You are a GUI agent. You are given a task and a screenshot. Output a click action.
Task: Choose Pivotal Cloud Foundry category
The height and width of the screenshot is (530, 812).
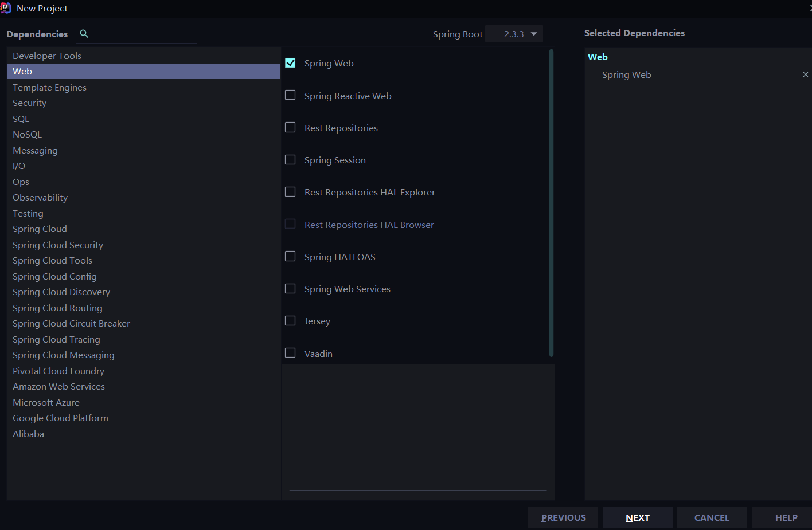tap(143, 371)
